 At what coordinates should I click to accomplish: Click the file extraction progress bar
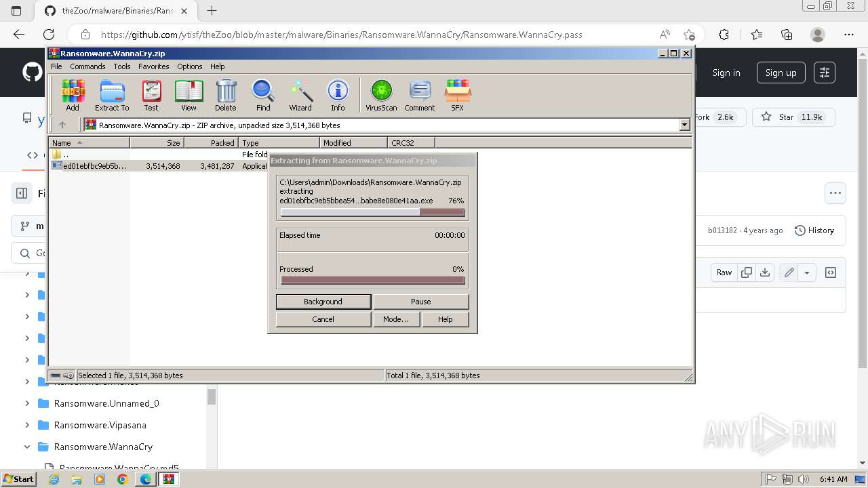pos(373,212)
